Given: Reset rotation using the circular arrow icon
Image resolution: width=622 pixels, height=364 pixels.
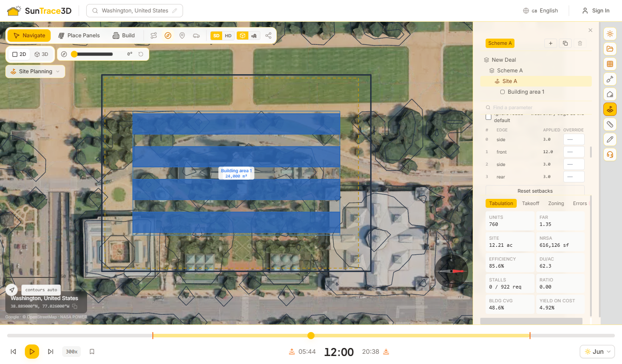Looking at the screenshot, I should click(141, 54).
